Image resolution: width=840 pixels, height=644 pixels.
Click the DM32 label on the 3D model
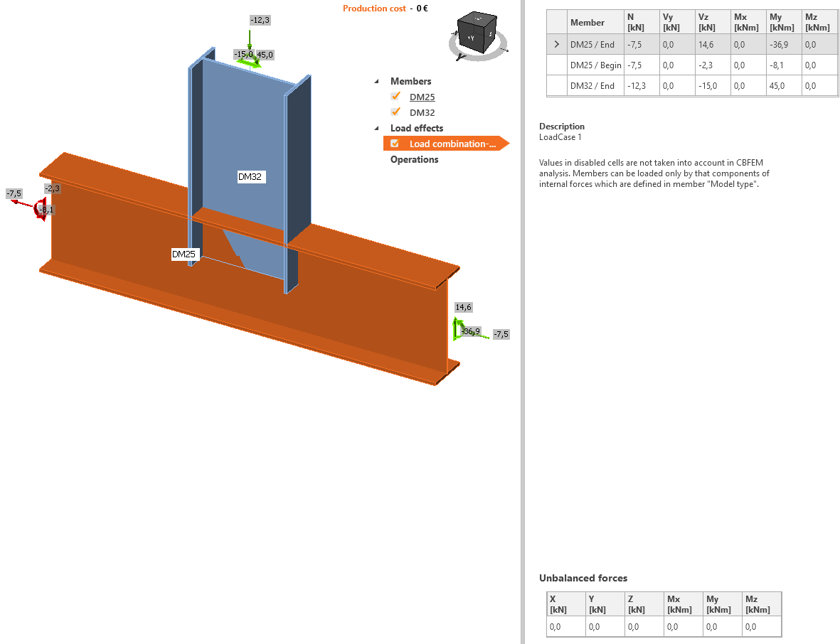(251, 176)
